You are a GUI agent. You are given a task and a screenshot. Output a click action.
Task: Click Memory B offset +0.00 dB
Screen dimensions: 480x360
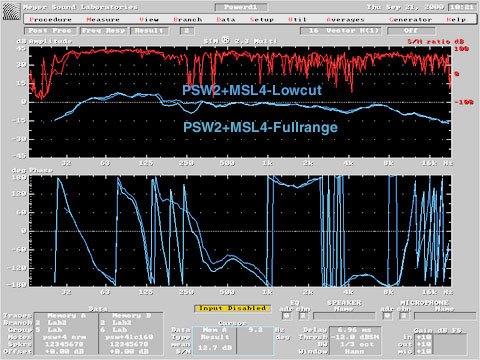coord(129,351)
